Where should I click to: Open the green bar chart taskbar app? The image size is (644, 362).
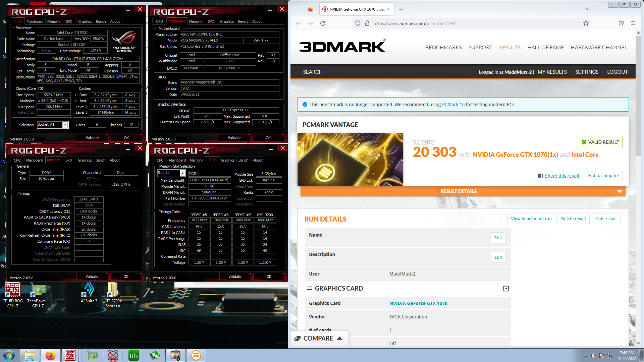(x=133, y=355)
